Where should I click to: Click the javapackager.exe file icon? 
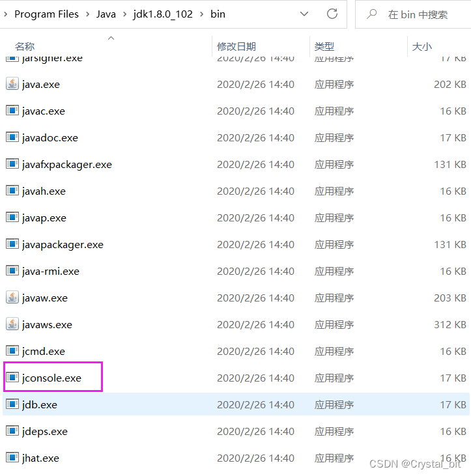[x=12, y=244]
